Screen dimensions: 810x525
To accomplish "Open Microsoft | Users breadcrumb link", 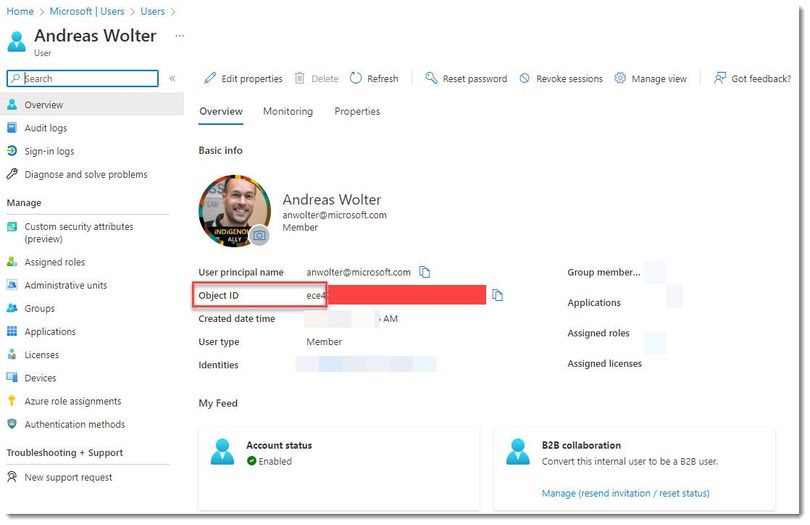I will [87, 11].
